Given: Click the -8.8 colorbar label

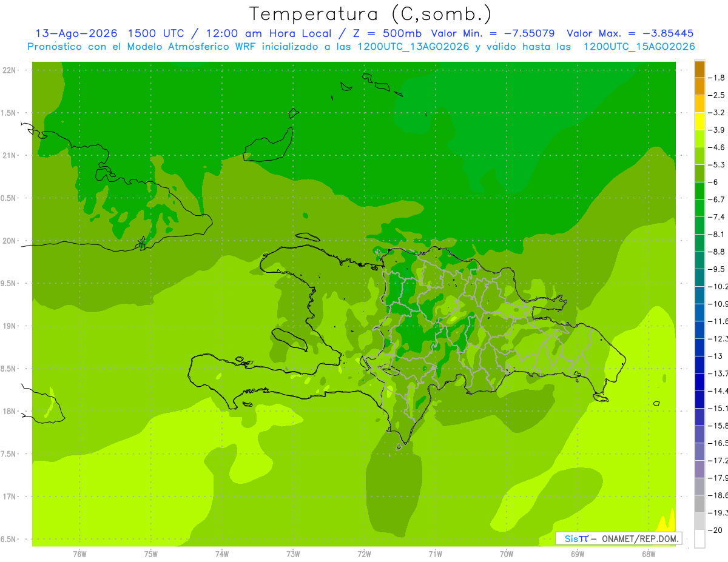Looking at the screenshot, I should (x=717, y=251).
